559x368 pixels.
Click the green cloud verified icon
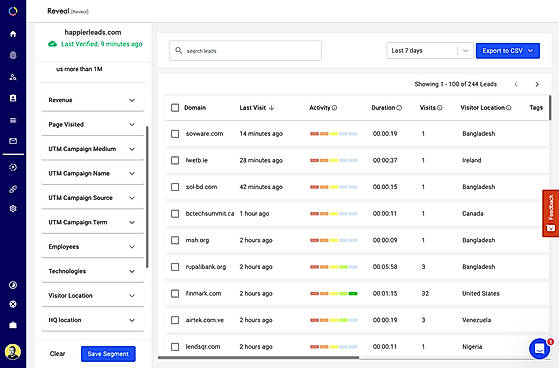pos(52,44)
